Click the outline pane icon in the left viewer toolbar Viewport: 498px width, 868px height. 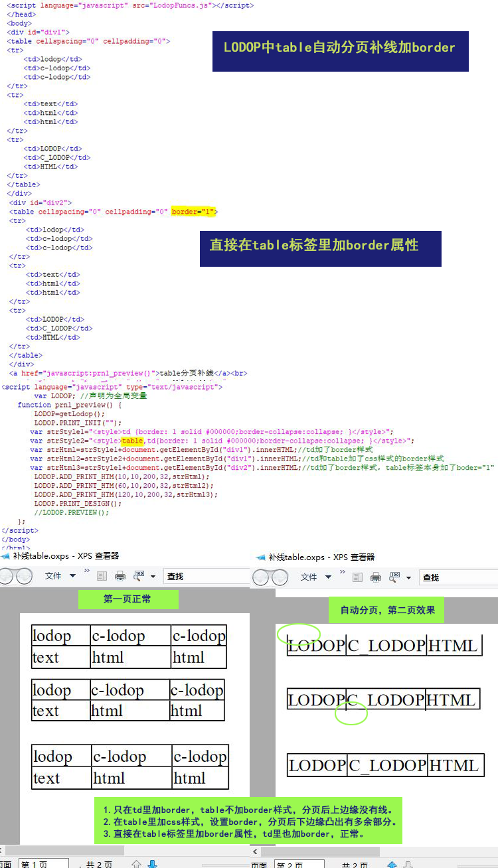(x=102, y=576)
